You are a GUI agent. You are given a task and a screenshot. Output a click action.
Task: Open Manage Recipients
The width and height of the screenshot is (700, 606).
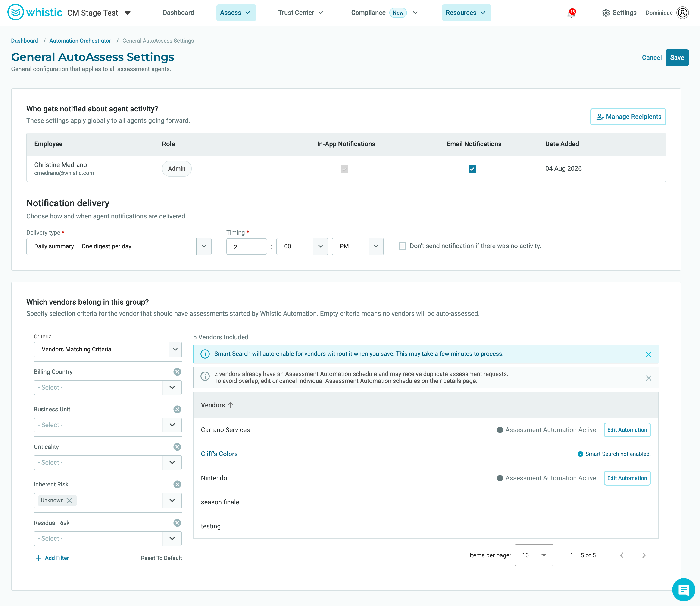click(x=628, y=117)
